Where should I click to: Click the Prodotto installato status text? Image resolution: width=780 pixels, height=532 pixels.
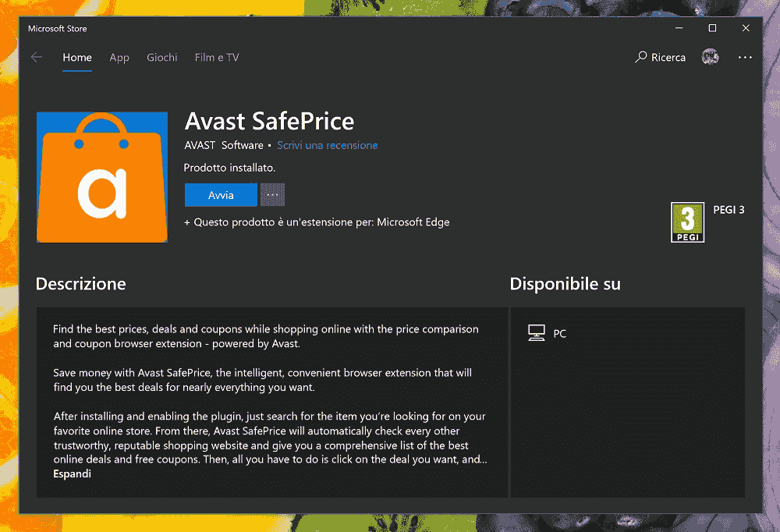coord(229,167)
